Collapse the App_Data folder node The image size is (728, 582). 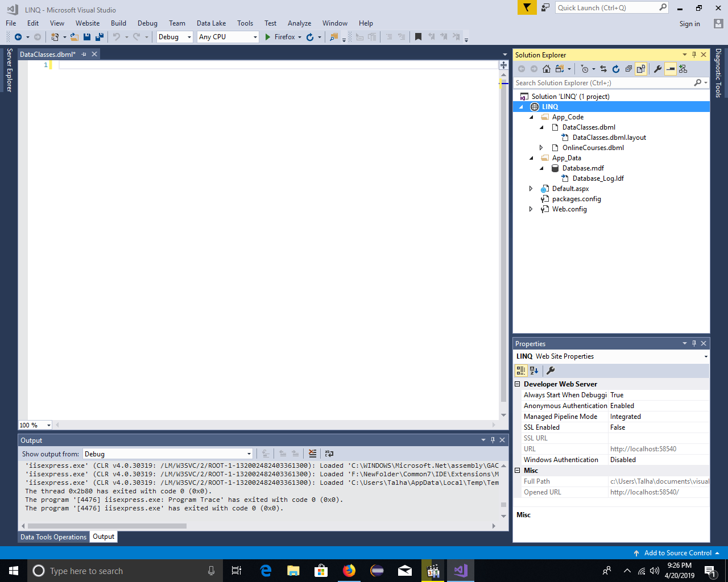tap(532, 158)
